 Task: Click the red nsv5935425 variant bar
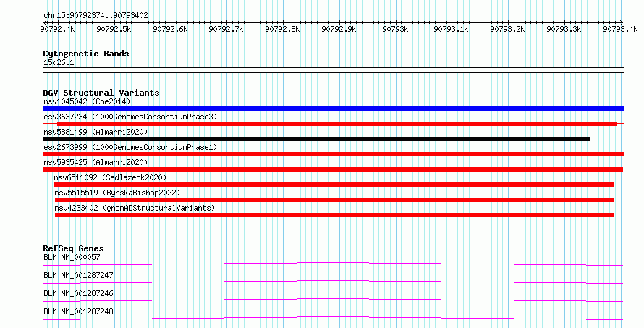(333, 169)
